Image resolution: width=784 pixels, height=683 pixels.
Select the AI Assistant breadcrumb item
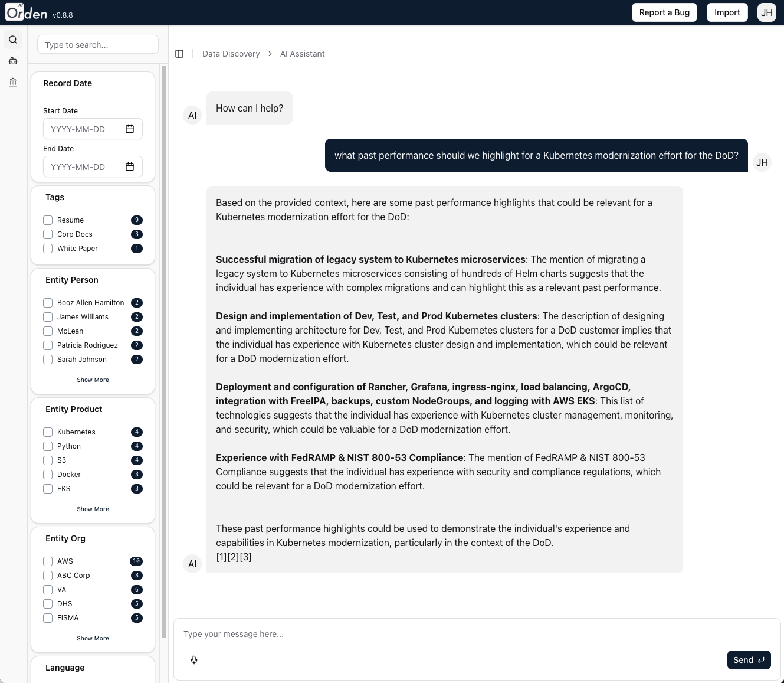point(302,53)
